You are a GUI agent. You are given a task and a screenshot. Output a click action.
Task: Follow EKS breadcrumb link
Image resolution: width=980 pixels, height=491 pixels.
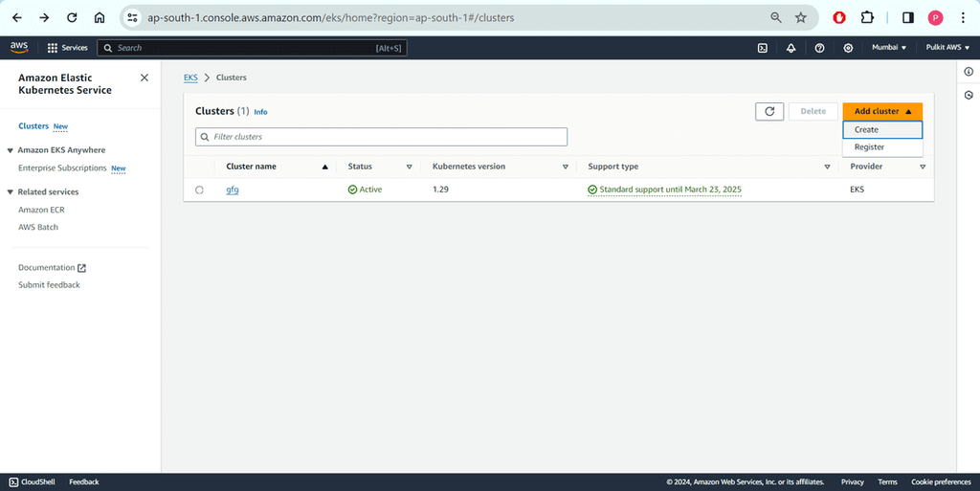pyautogui.click(x=190, y=78)
